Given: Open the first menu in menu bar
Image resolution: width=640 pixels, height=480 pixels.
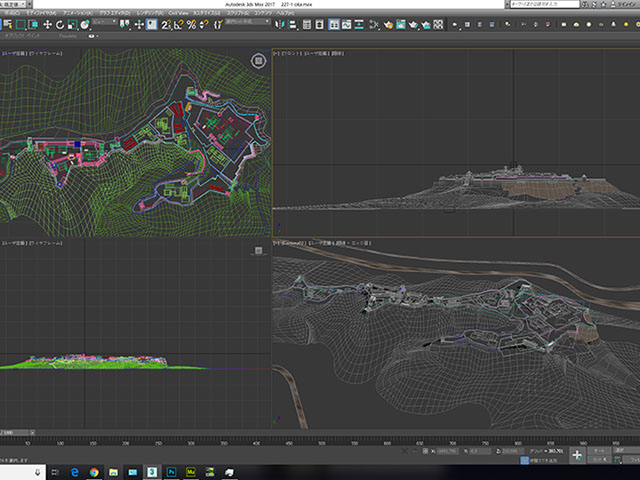Looking at the screenshot, I should [12, 13].
